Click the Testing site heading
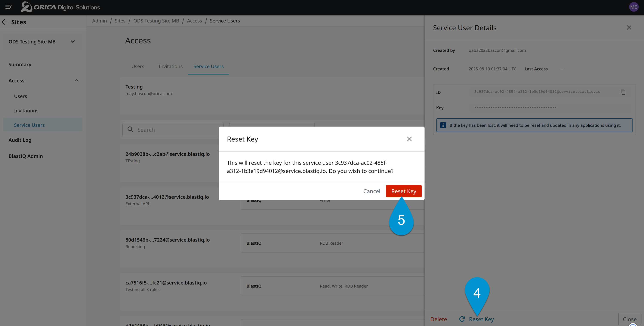The height and width of the screenshot is (326, 644). coord(134,87)
